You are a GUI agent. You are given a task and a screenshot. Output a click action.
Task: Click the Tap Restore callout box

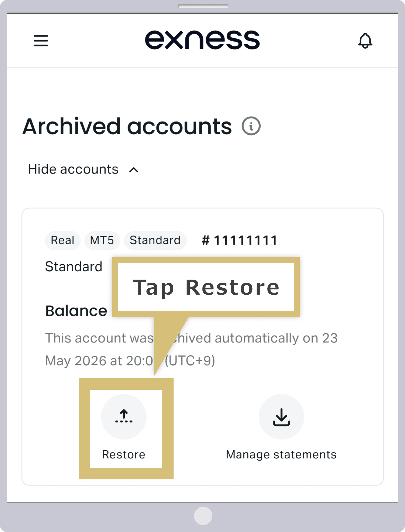206,287
